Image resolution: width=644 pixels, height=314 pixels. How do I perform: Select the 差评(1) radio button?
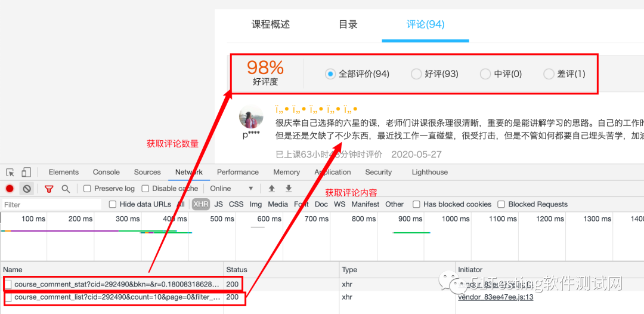tap(549, 74)
